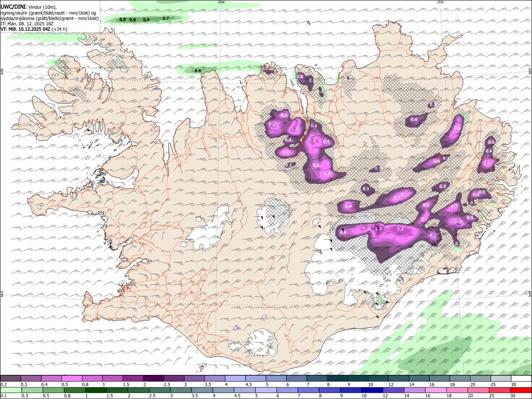Viewport: 532px width, 399px height.
Task: Click the 25 red swatch in lower legend
Action: 499,390
